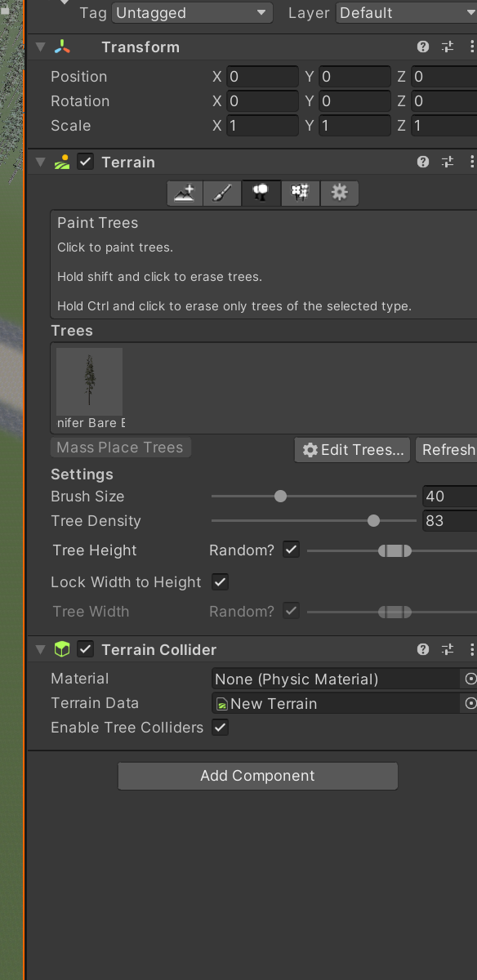Open Transform preset selector icon
This screenshot has width=477, height=980.
[448, 47]
